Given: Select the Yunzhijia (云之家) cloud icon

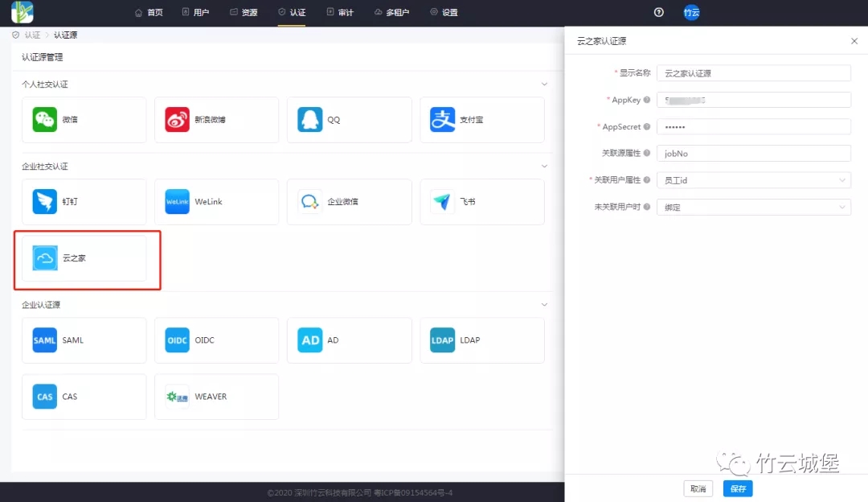Looking at the screenshot, I should 45,258.
